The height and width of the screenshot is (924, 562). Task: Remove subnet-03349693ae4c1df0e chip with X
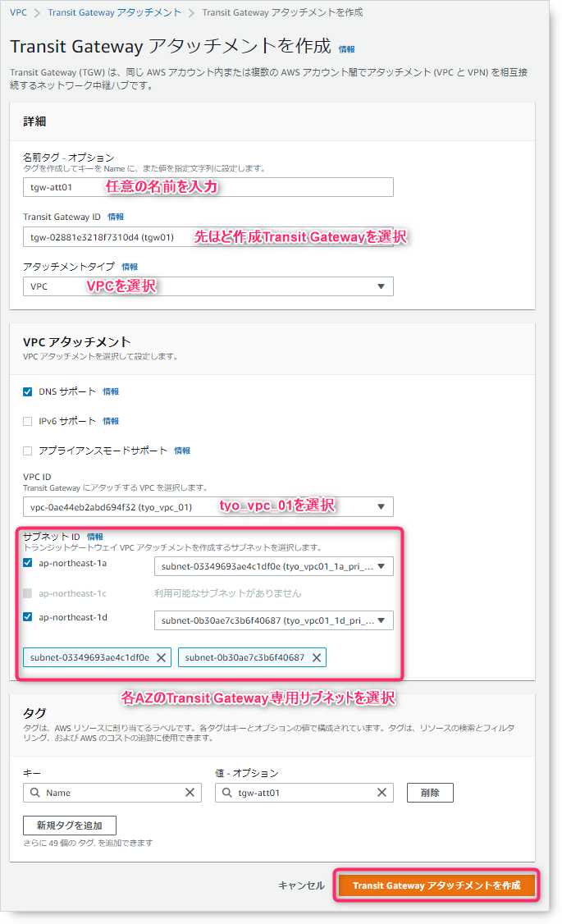tap(161, 657)
